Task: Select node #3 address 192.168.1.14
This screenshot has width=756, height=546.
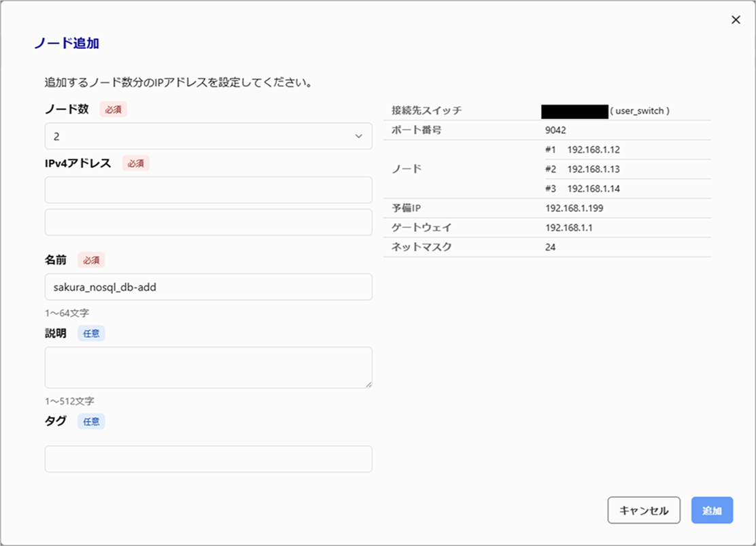Action: pos(593,188)
